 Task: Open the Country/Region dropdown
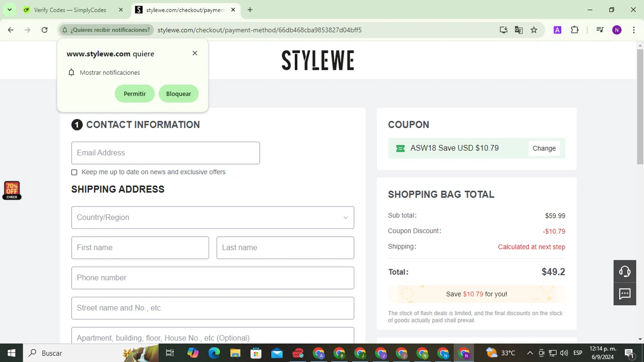[213, 218]
